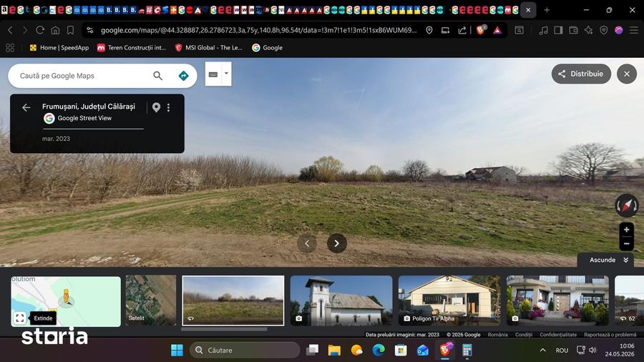This screenshot has width=644, height=362.
Task: Open Brave VPN shield icon
Action: 604,30
